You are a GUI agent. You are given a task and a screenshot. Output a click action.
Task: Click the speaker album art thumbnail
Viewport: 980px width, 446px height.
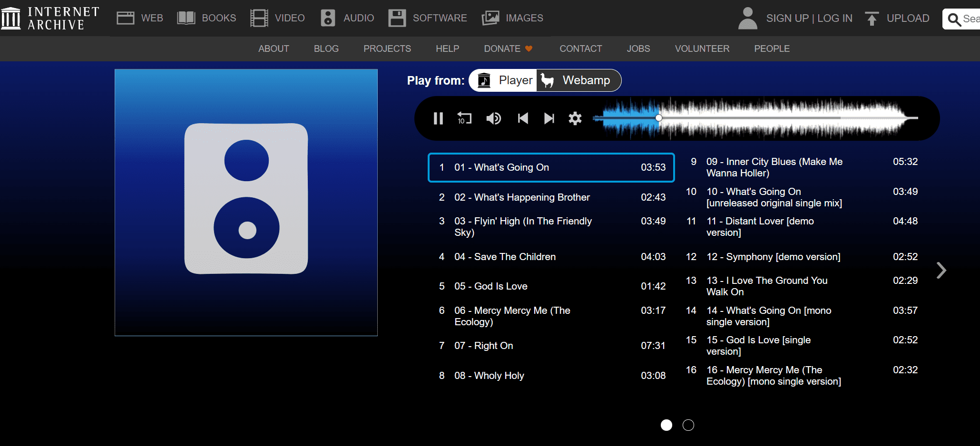click(246, 203)
